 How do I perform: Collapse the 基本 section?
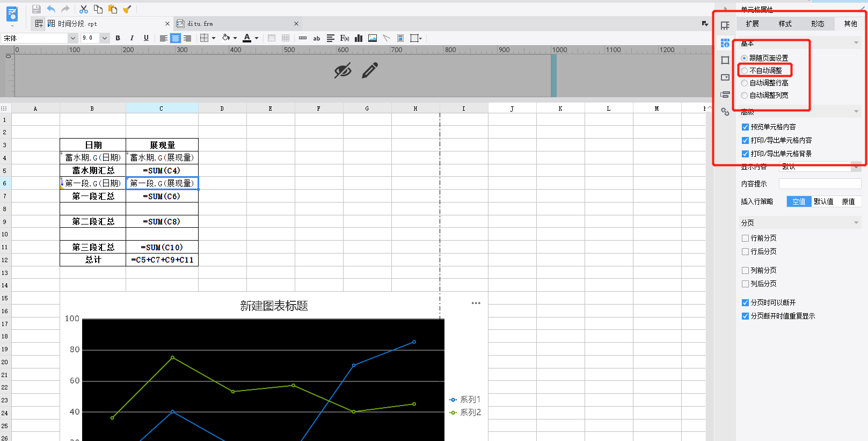(x=856, y=43)
